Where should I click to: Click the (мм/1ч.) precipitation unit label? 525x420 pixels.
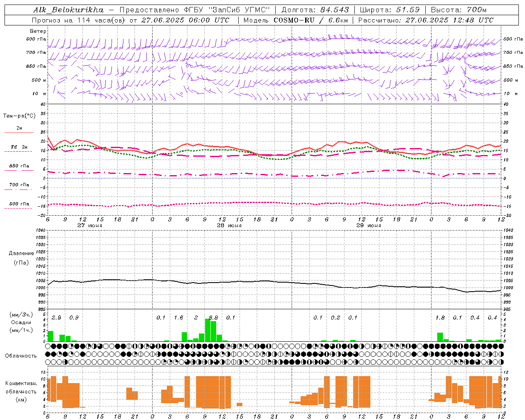21,330
